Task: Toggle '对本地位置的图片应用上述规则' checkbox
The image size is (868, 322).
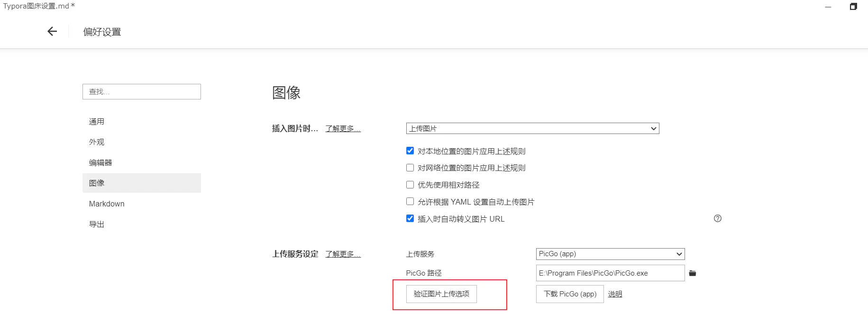Action: (410, 151)
